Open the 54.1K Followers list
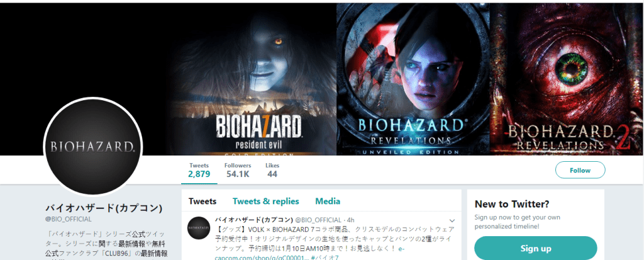644x260 pixels. click(x=238, y=170)
